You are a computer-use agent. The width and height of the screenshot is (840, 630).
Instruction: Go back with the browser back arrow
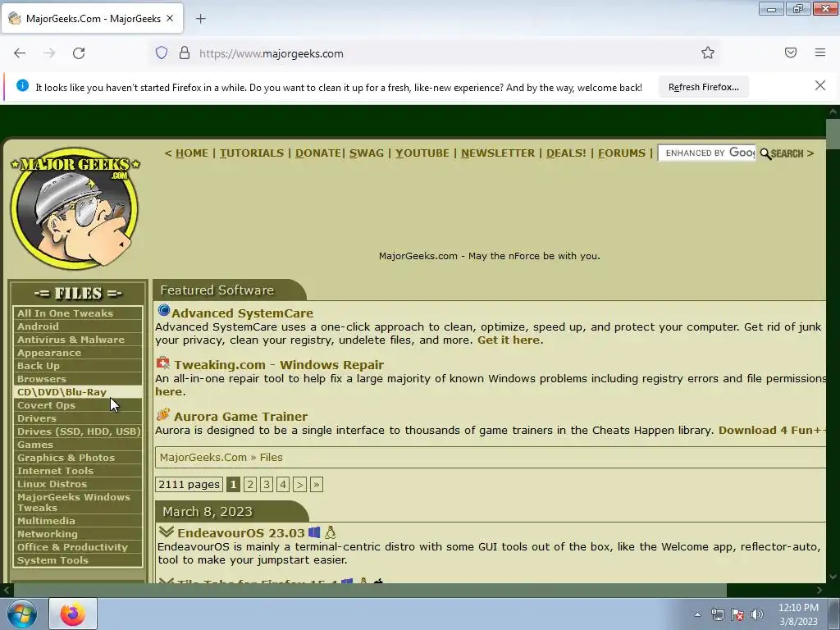click(20, 53)
